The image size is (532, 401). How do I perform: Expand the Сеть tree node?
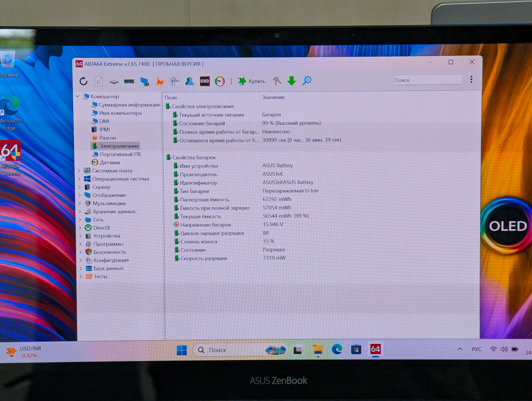tap(80, 220)
